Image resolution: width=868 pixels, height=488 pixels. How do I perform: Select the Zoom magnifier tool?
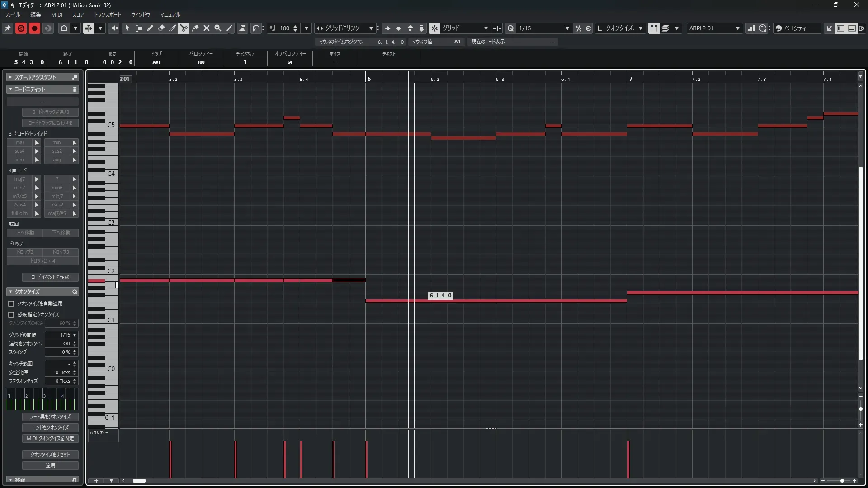217,28
